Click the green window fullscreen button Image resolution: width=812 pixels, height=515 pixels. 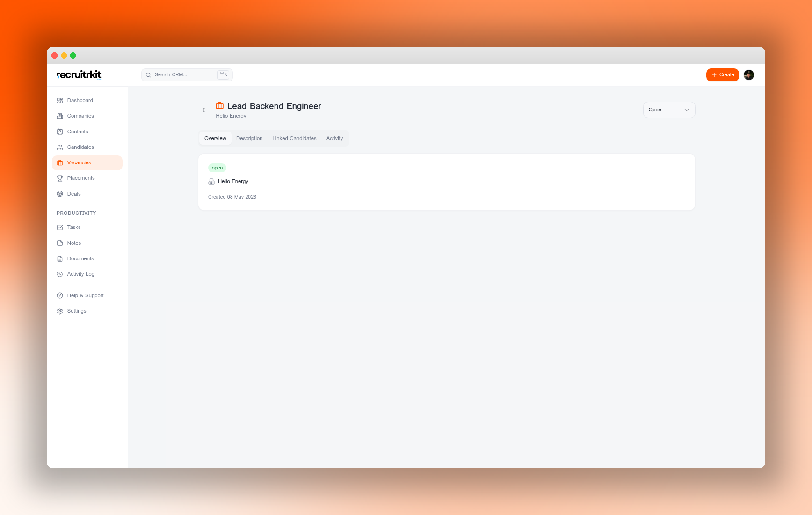pos(73,56)
